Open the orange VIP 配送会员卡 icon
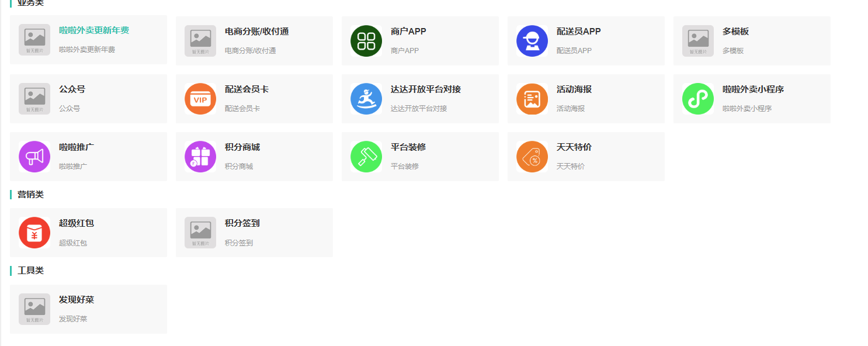Screen dimensions: 868x346 (200, 99)
